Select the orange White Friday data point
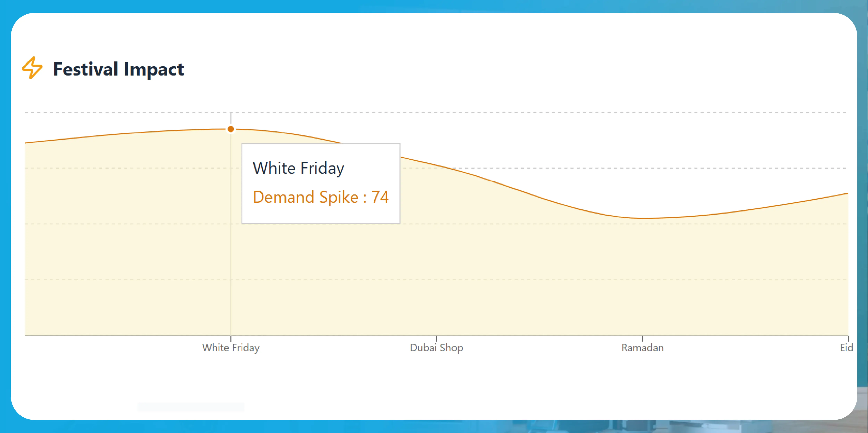 [231, 129]
